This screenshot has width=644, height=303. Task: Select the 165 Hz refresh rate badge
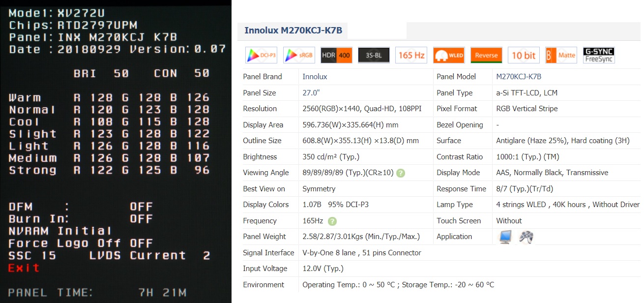(x=411, y=55)
